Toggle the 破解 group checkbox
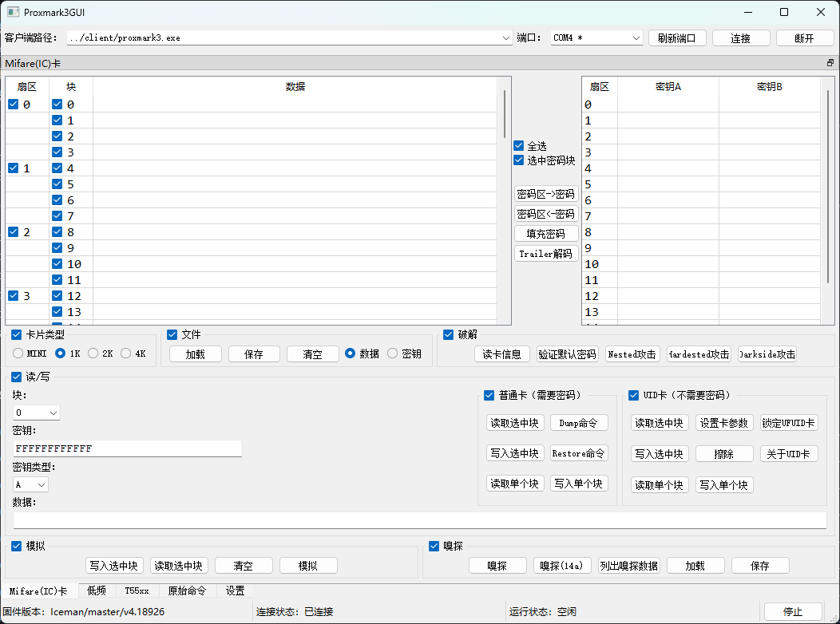 point(449,334)
